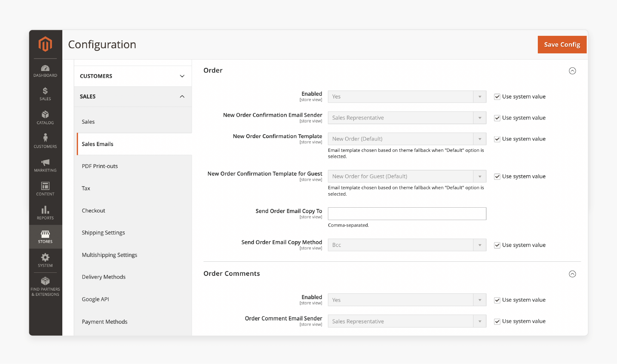Open New Order Confirmation Template dropdown
The height and width of the screenshot is (364, 617).
[407, 139]
